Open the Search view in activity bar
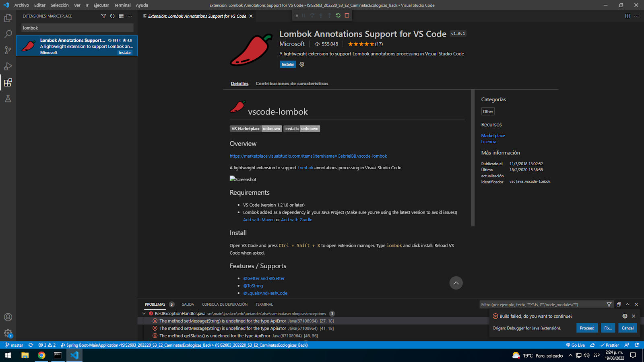 (8, 34)
